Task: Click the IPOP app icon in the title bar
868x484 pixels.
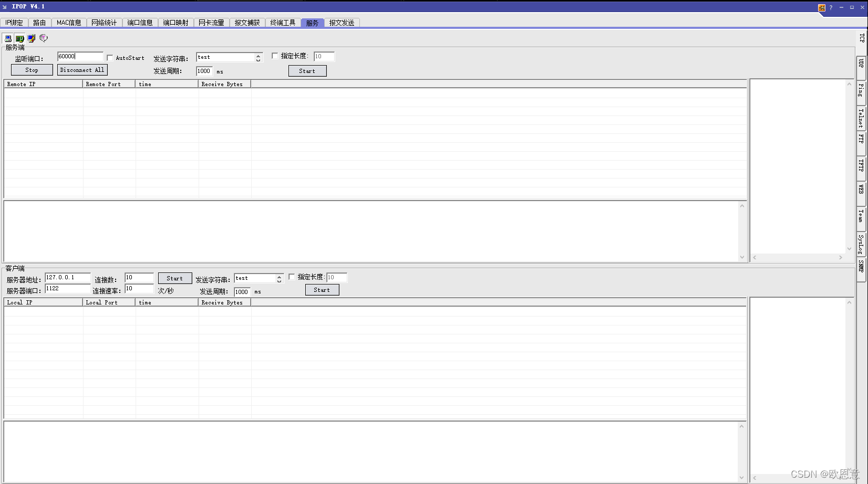Action: pyautogui.click(x=5, y=7)
